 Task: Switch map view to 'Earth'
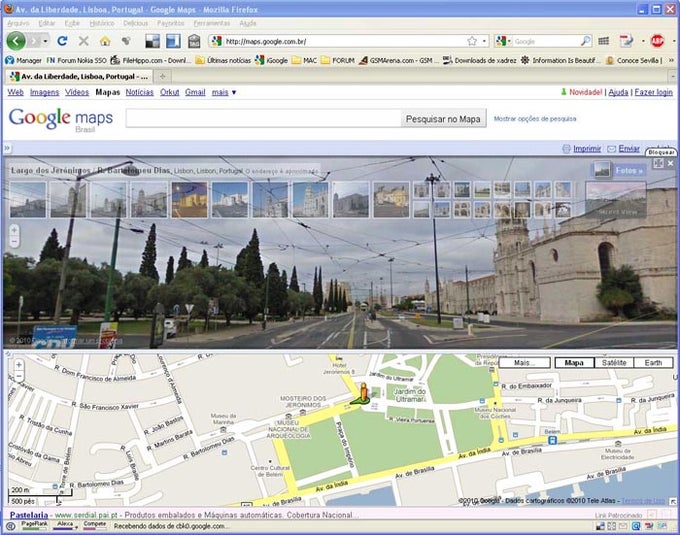653,362
